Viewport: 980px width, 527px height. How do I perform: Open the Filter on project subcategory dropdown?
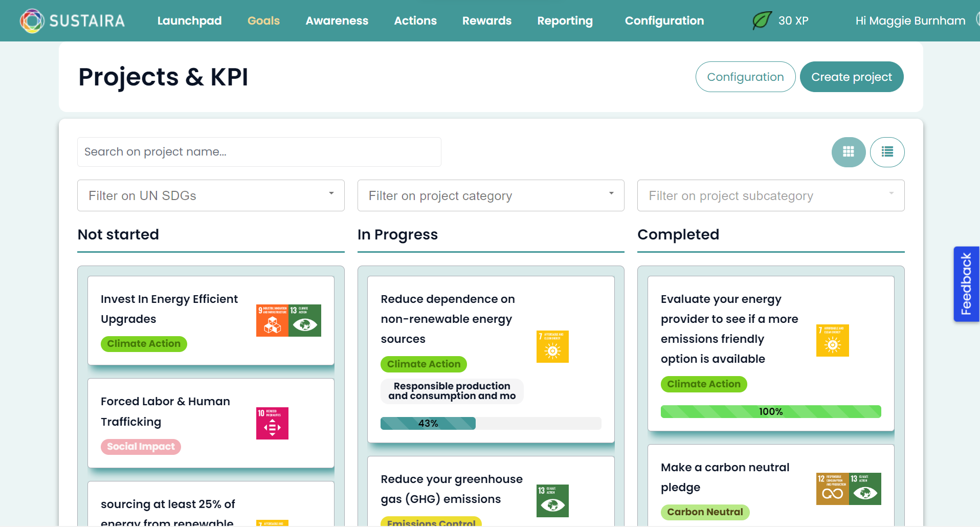coord(771,195)
